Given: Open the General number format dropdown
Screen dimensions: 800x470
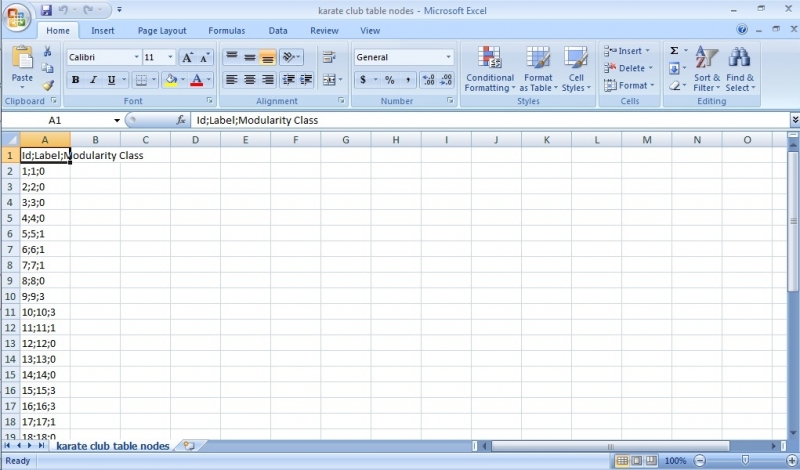Looking at the screenshot, I should click(x=448, y=58).
